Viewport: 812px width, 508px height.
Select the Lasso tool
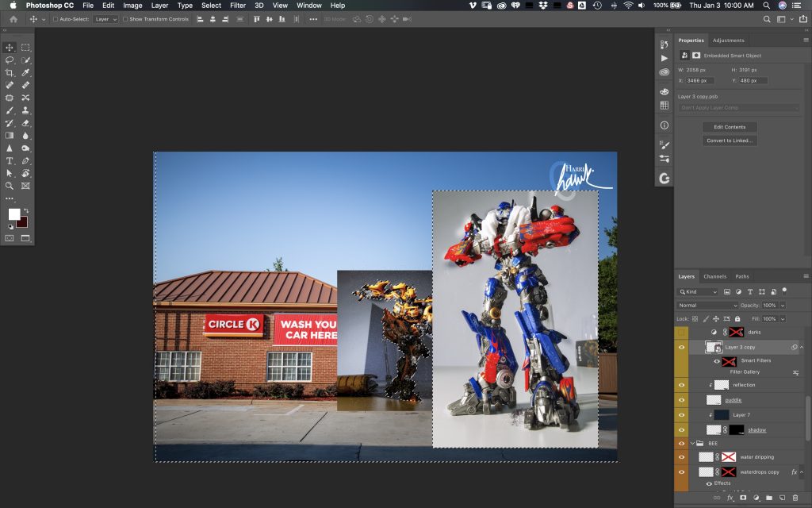point(10,60)
